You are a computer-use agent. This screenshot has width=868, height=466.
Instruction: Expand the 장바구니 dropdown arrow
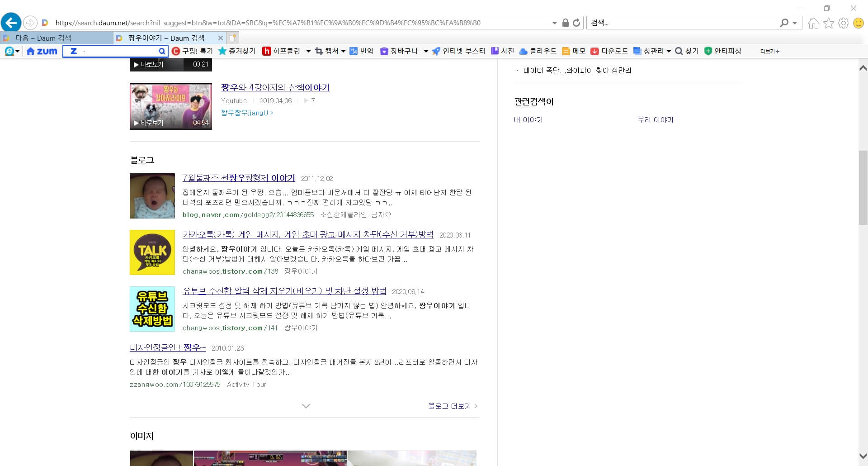click(x=425, y=51)
